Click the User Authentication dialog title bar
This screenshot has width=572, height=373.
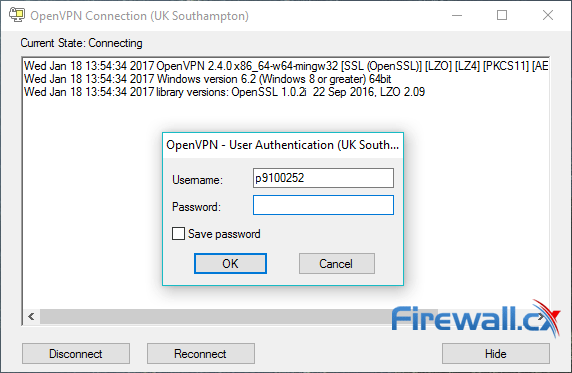tap(283, 145)
